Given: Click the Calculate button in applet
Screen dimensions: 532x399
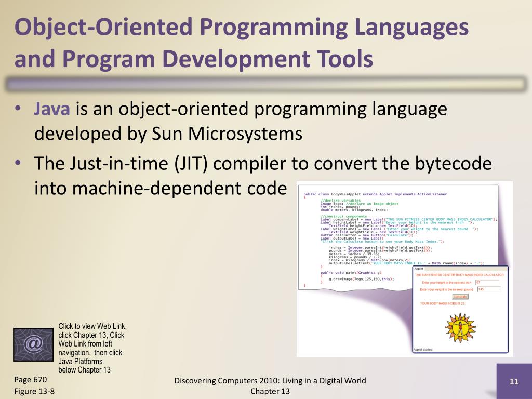Looking at the screenshot, I should click(460, 297).
